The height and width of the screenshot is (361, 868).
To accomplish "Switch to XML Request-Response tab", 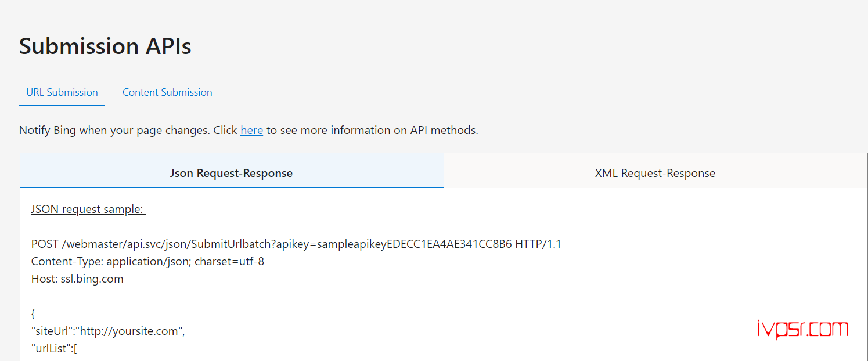I will [x=655, y=173].
